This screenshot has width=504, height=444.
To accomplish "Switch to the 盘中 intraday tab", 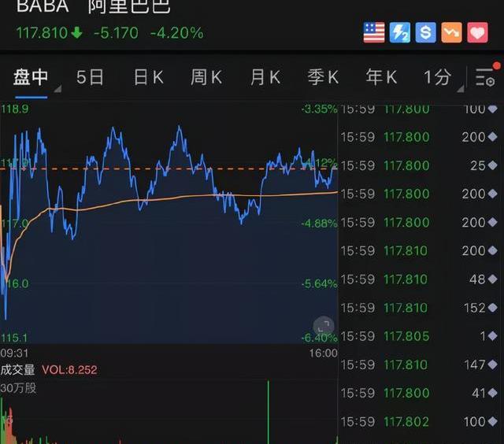I will [x=31, y=77].
